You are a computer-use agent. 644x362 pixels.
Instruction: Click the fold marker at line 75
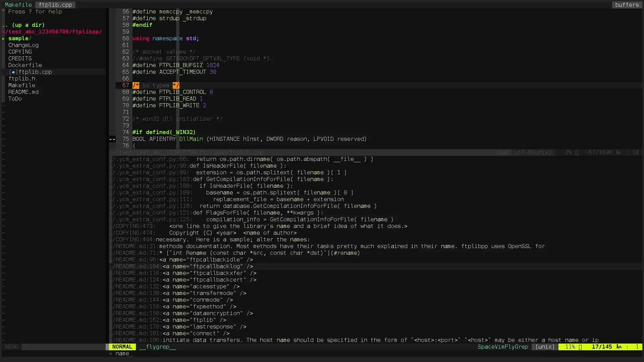112,139
